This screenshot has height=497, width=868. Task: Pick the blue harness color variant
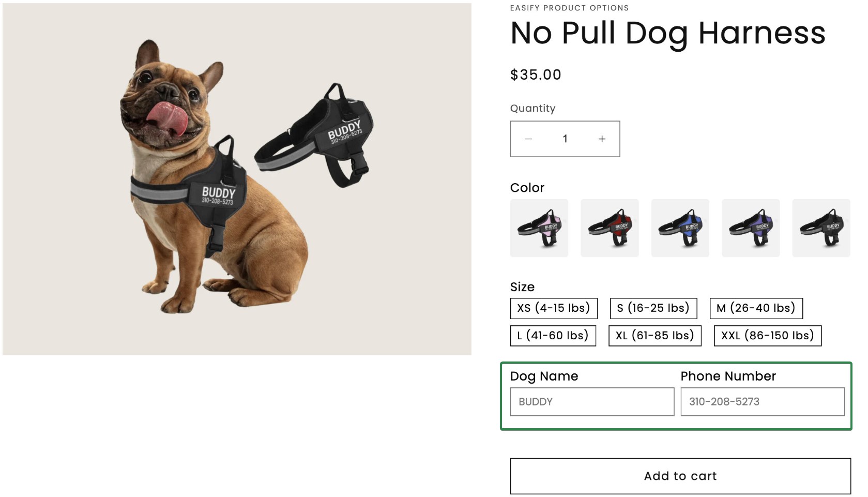680,228
